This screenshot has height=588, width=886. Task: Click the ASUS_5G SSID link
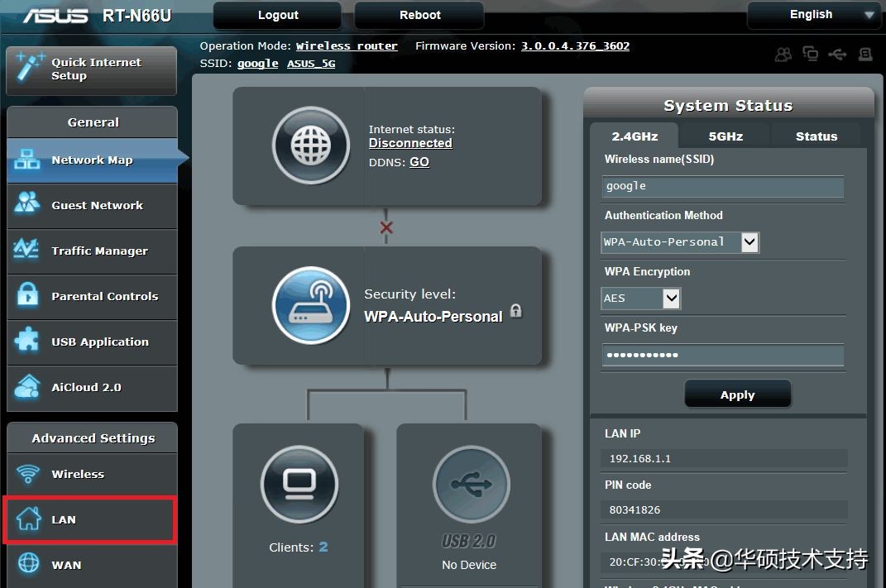[x=311, y=63]
